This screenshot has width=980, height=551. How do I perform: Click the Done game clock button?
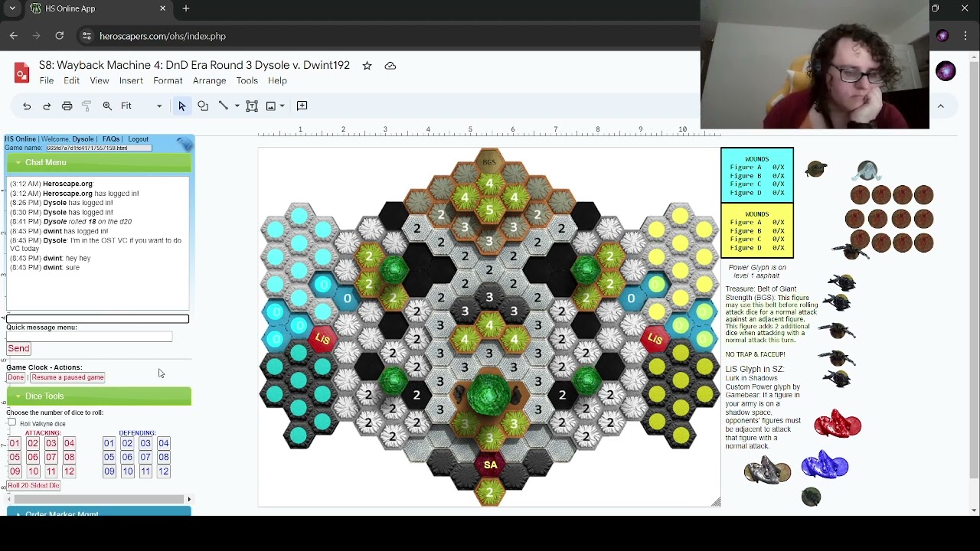click(x=16, y=377)
